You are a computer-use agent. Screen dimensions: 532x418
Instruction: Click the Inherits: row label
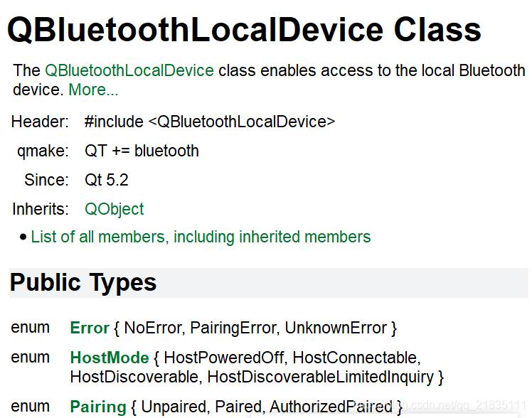coord(41,209)
